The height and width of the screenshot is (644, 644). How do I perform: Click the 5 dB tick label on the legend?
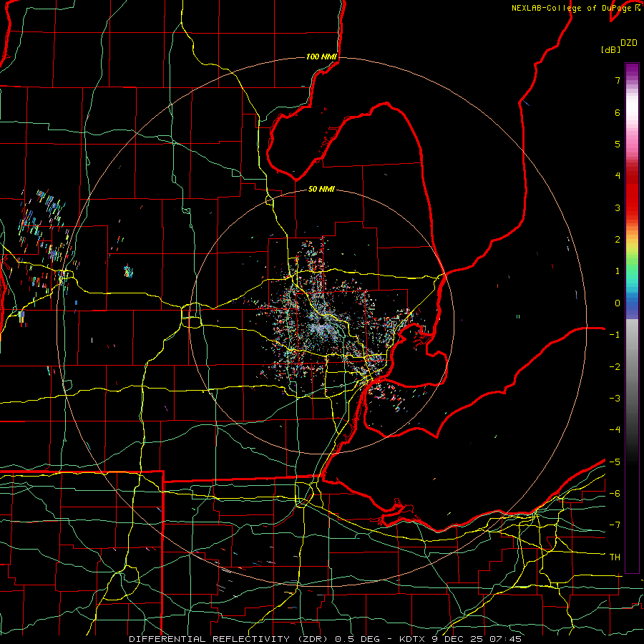[x=618, y=144]
